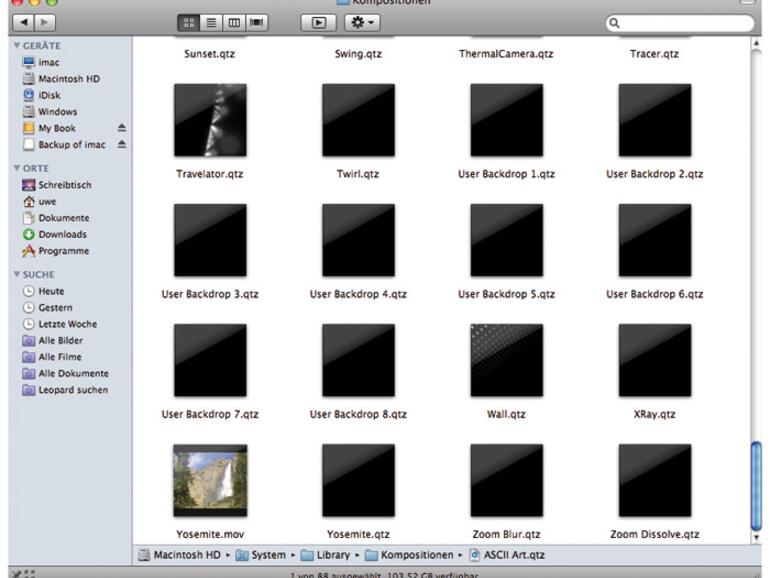This screenshot has width=770, height=578.
Task: Go back with the left arrow button
Action: [22, 21]
